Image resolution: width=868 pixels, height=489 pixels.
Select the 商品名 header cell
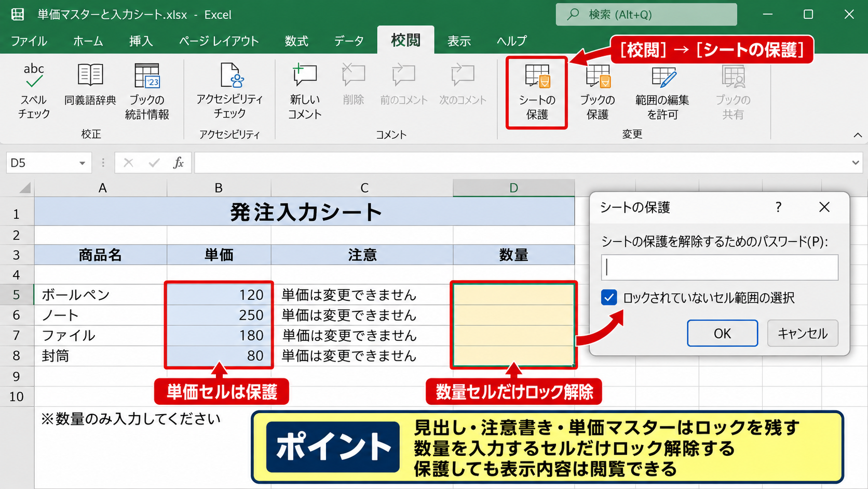(x=101, y=255)
